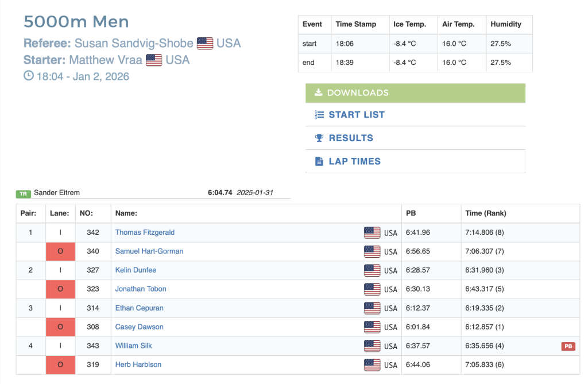588x384 pixels.
Task: Open Thomas Fitzgerald's skater profile link
Action: (145, 232)
